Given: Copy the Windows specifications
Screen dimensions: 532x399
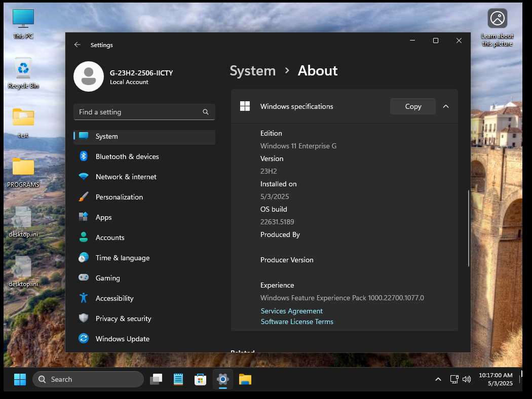Looking at the screenshot, I should pyautogui.click(x=413, y=106).
